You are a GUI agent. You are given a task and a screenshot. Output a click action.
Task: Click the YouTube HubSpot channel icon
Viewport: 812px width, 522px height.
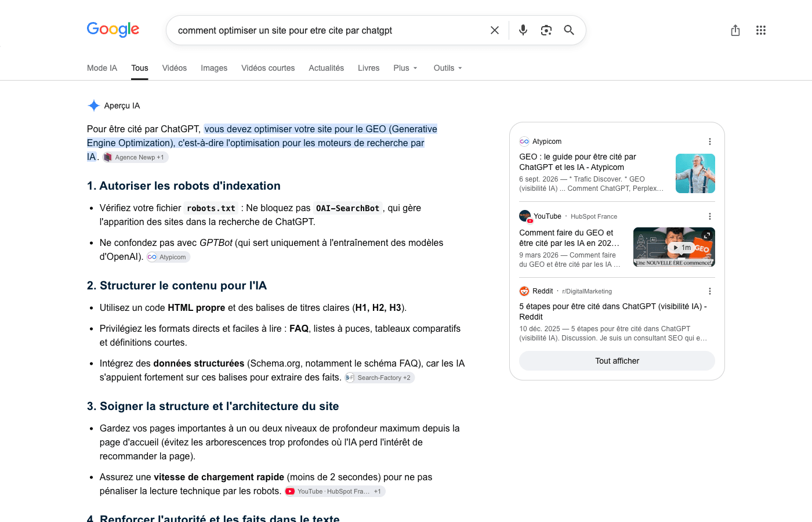[x=525, y=216]
